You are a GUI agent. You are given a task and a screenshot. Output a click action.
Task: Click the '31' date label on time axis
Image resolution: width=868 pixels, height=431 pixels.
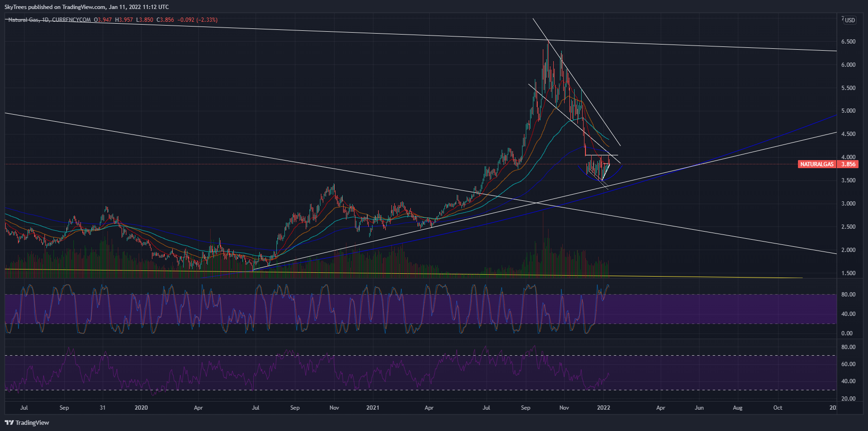point(103,408)
